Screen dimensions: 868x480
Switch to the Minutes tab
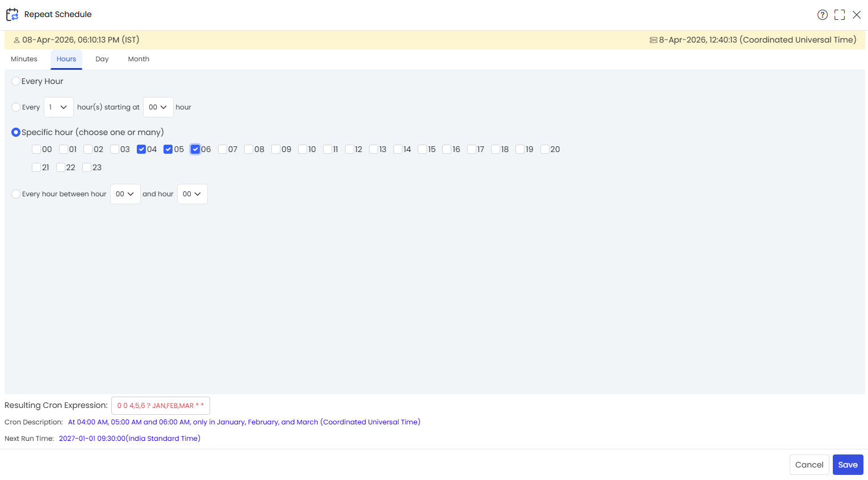[x=24, y=59]
